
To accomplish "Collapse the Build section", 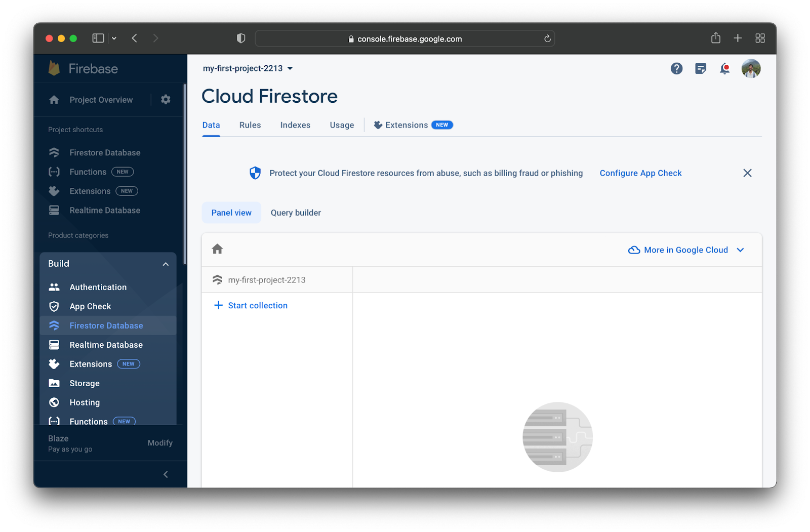I will pos(166,264).
